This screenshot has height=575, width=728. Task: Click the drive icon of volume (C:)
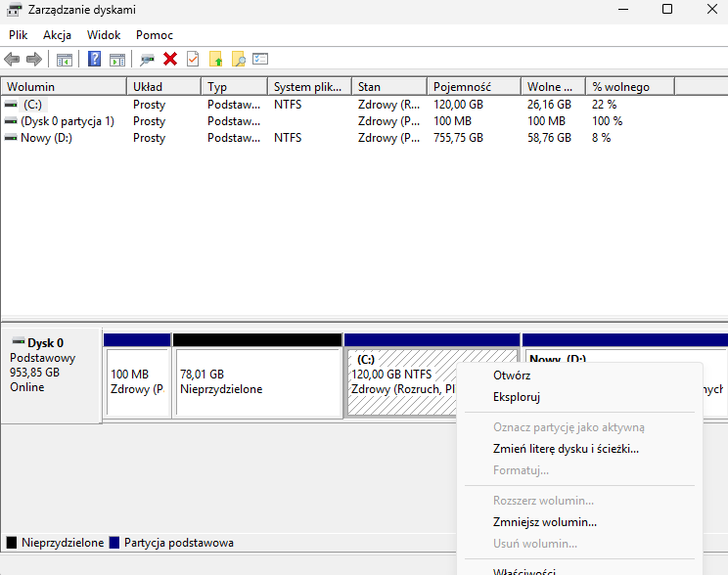click(11, 105)
